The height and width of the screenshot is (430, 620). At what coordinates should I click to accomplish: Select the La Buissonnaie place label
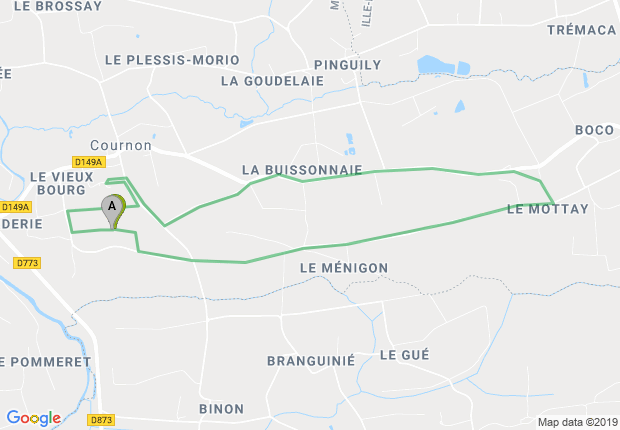pyautogui.click(x=302, y=170)
